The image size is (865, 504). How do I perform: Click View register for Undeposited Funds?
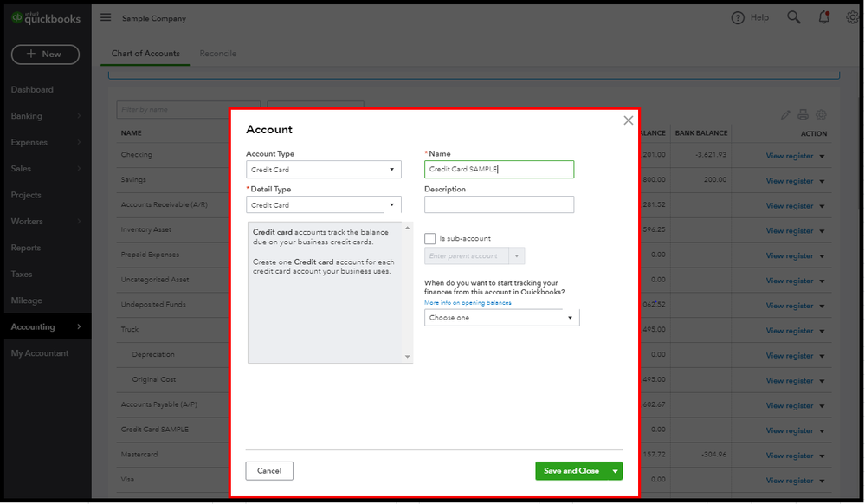click(x=790, y=306)
